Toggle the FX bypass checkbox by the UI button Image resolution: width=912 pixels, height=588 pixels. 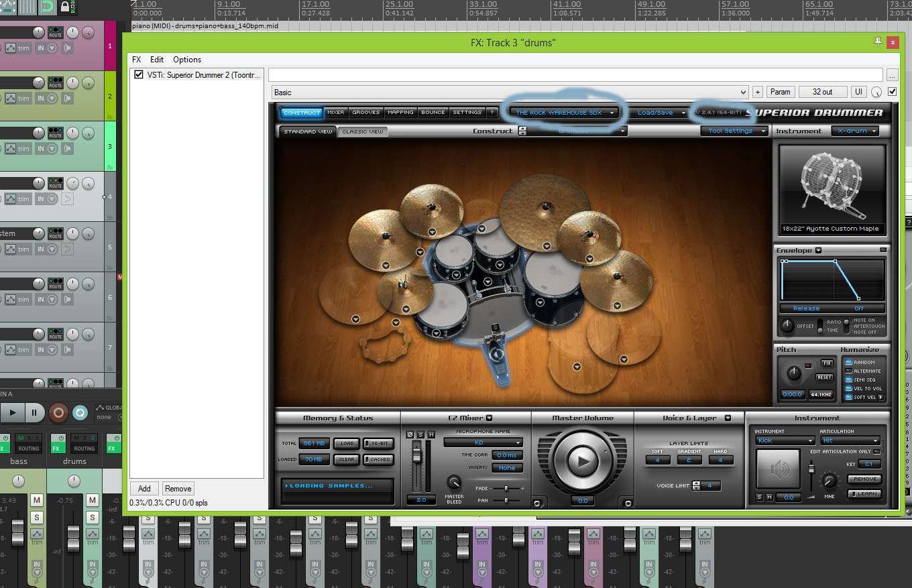[x=892, y=92]
